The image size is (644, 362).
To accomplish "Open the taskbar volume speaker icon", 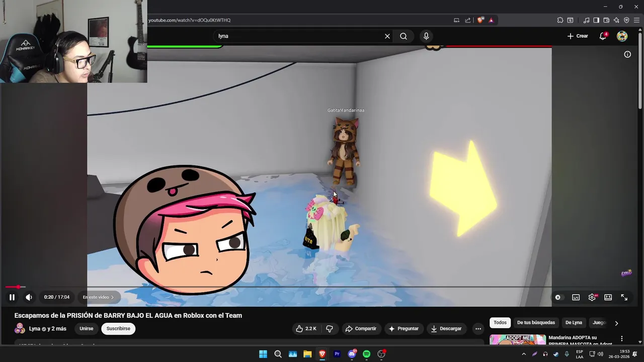I will [600, 354].
